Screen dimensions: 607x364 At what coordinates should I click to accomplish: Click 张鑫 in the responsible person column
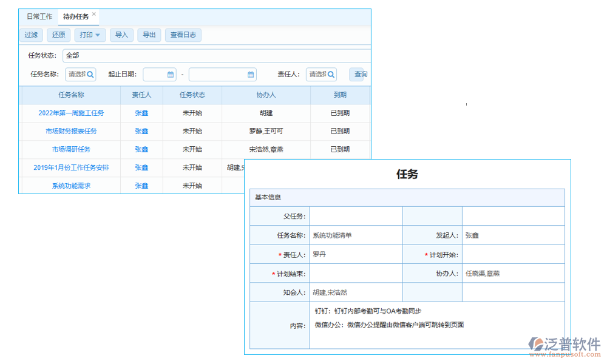point(141,113)
